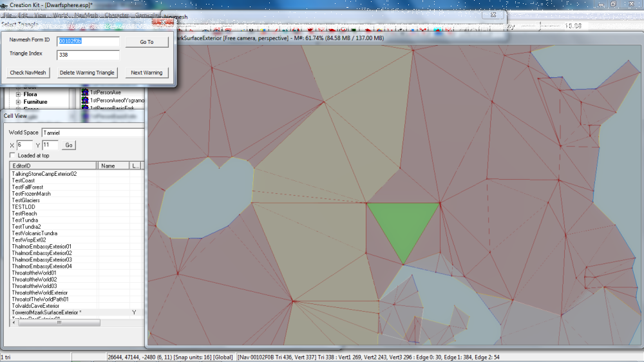Screen dimensions: 644x362
Task: Select the ThalmorEmbassyExterior04 cell
Action: coord(42,266)
